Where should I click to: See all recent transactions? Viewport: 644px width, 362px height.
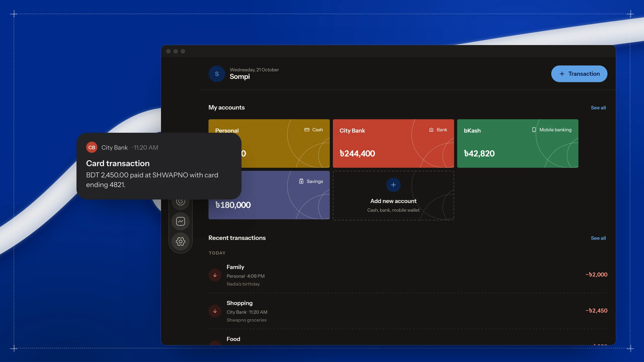[598, 238]
